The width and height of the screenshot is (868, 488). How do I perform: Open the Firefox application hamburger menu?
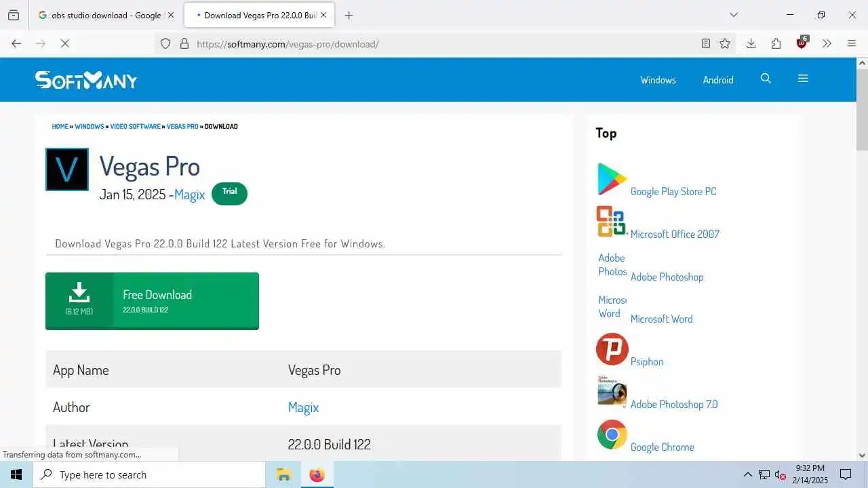852,43
